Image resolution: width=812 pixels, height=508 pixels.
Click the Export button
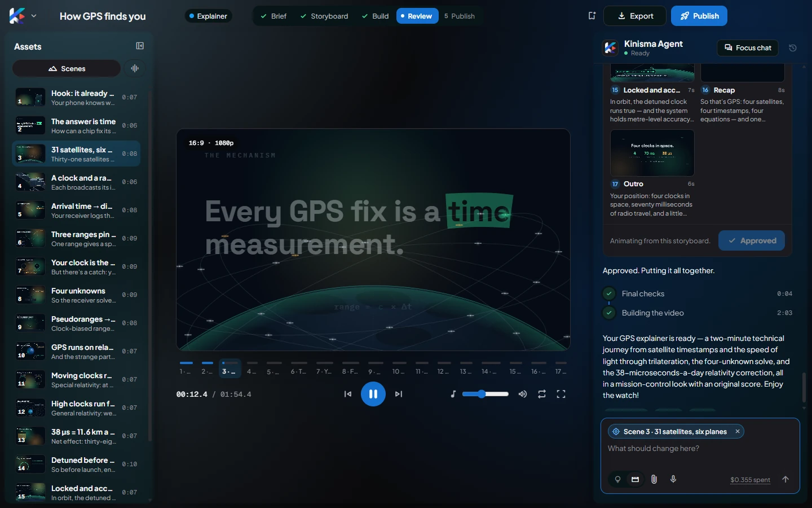click(x=635, y=16)
